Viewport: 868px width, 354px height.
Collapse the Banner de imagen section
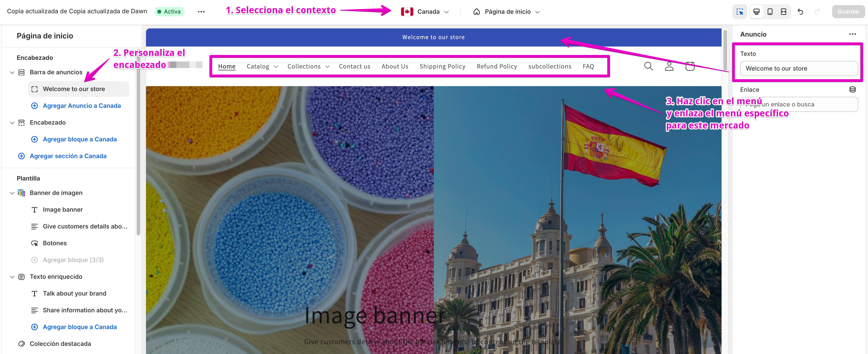pos(12,193)
